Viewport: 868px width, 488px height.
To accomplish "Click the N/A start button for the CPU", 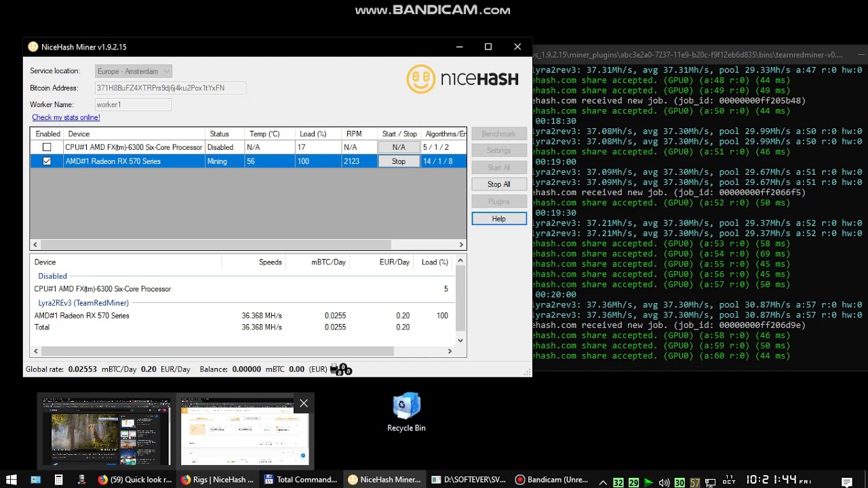I will [399, 147].
